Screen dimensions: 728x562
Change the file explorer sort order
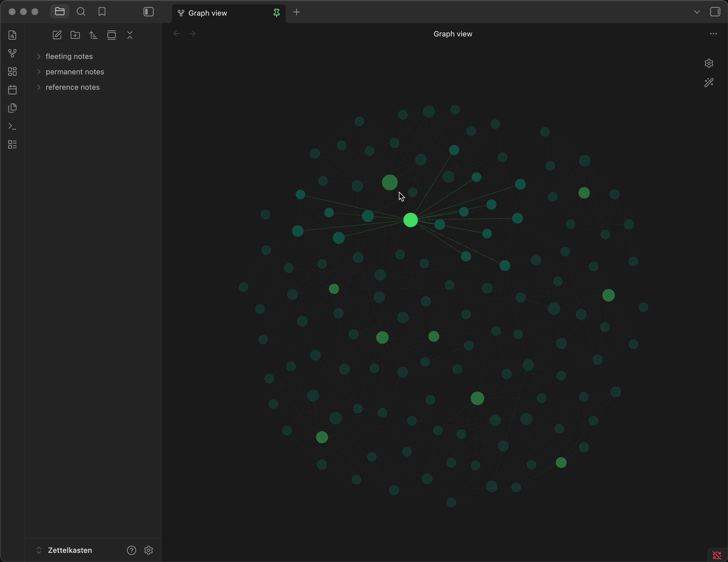pos(93,35)
